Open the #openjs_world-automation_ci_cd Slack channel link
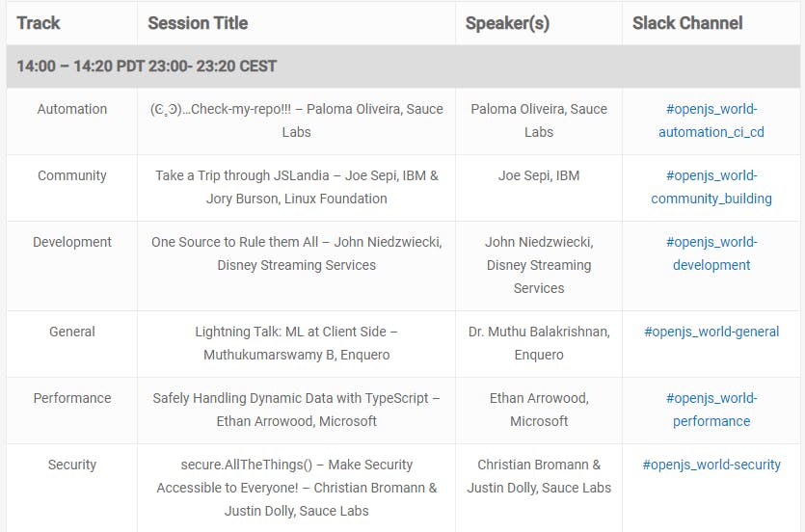This screenshot has height=532, width=805. click(711, 120)
